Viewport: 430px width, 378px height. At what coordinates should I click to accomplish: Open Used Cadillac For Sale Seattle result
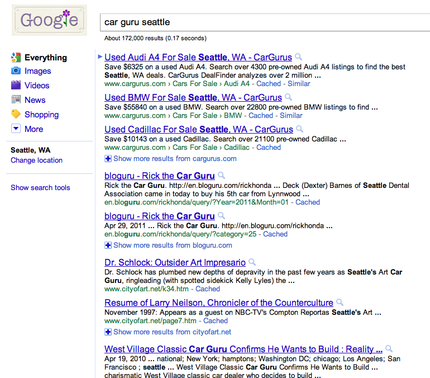click(x=199, y=129)
